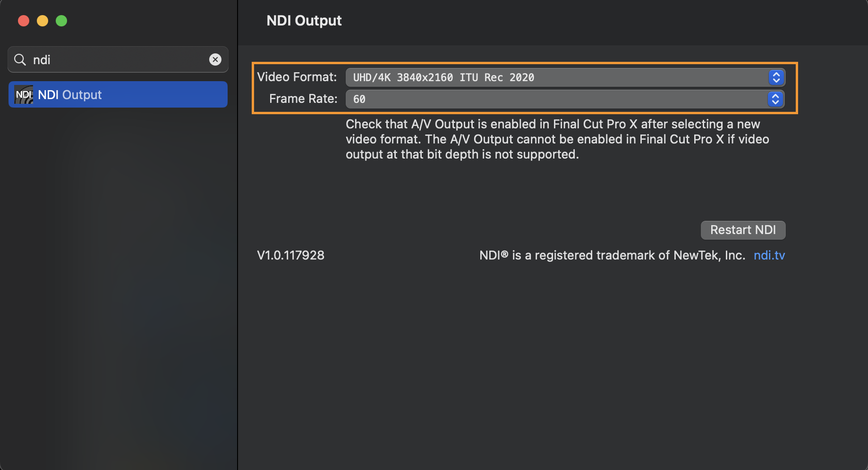Click the magnifying glass search icon

click(x=20, y=60)
